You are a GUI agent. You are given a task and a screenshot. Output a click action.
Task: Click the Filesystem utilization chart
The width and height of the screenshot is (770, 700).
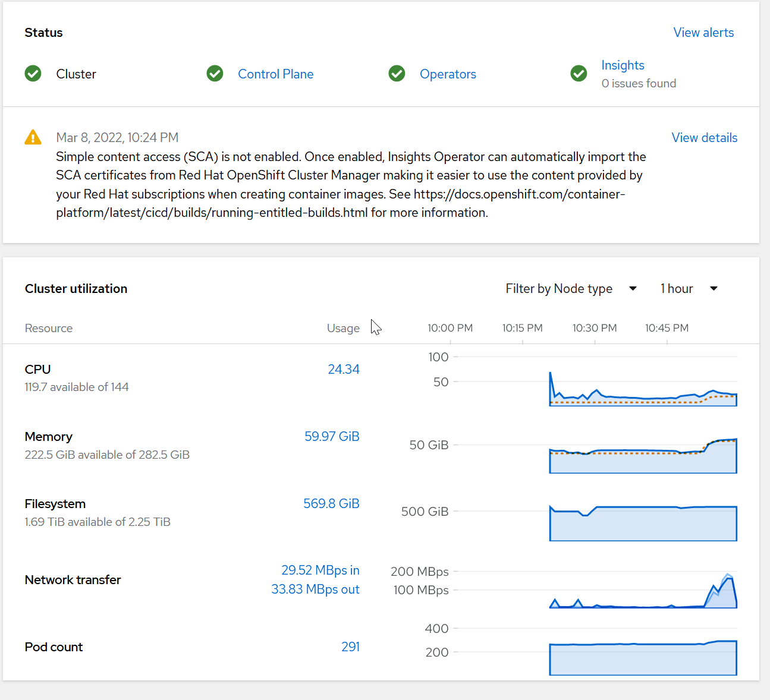click(643, 524)
